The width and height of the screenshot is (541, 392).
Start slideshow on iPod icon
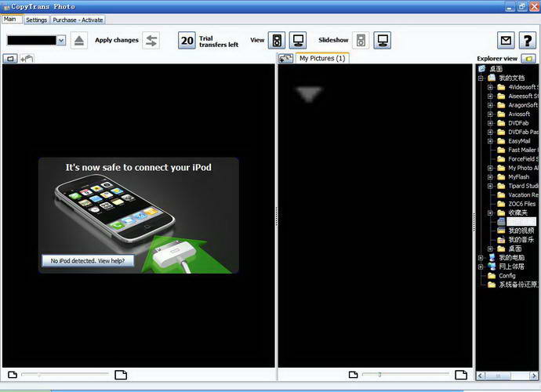[361, 40]
